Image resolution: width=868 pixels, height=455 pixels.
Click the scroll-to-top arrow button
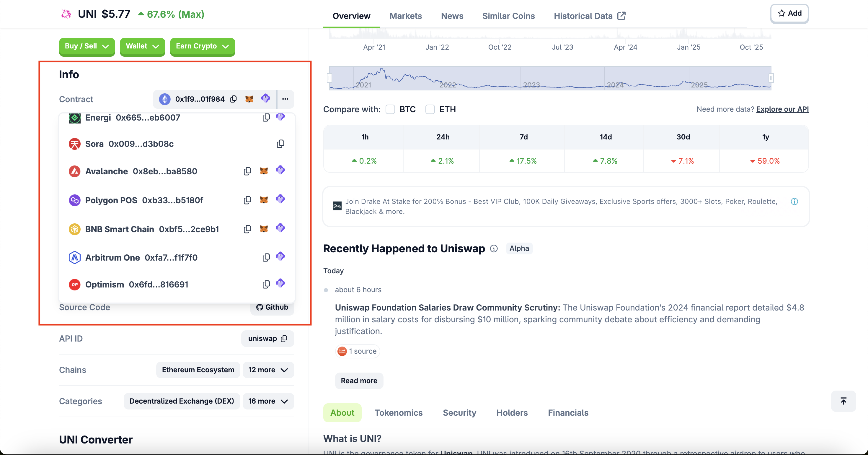[843, 401]
